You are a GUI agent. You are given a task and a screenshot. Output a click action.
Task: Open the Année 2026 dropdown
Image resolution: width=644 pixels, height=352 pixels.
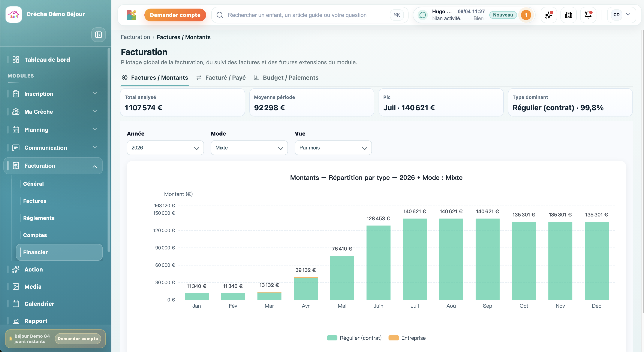165,148
